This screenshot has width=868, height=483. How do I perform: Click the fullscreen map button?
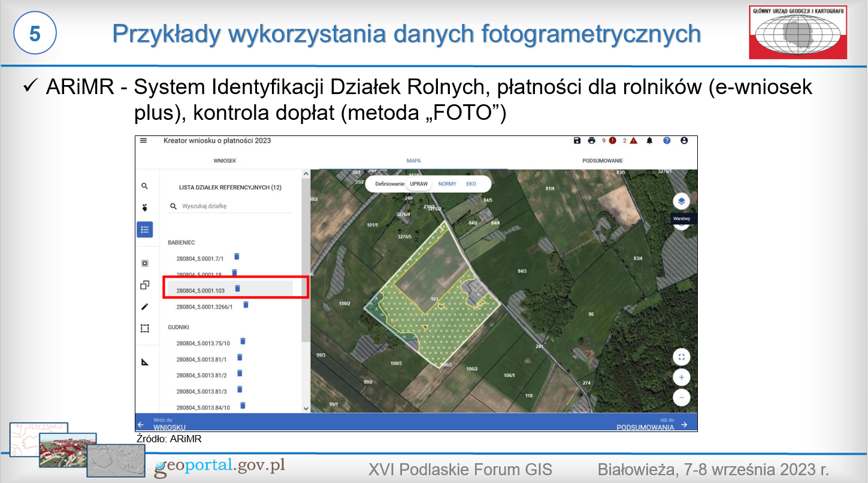(x=681, y=357)
